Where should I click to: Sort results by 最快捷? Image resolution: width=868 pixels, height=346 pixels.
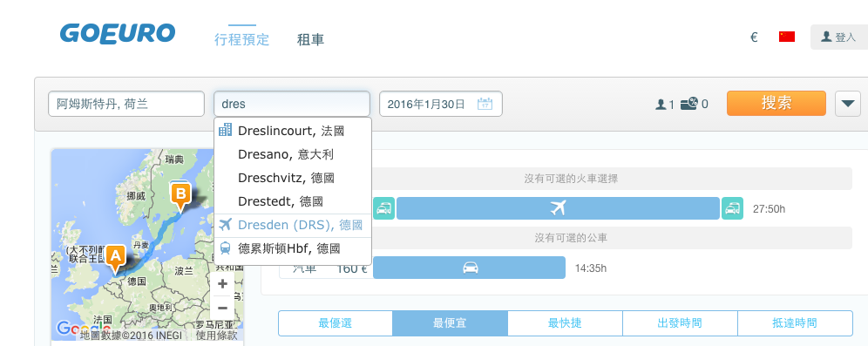566,323
